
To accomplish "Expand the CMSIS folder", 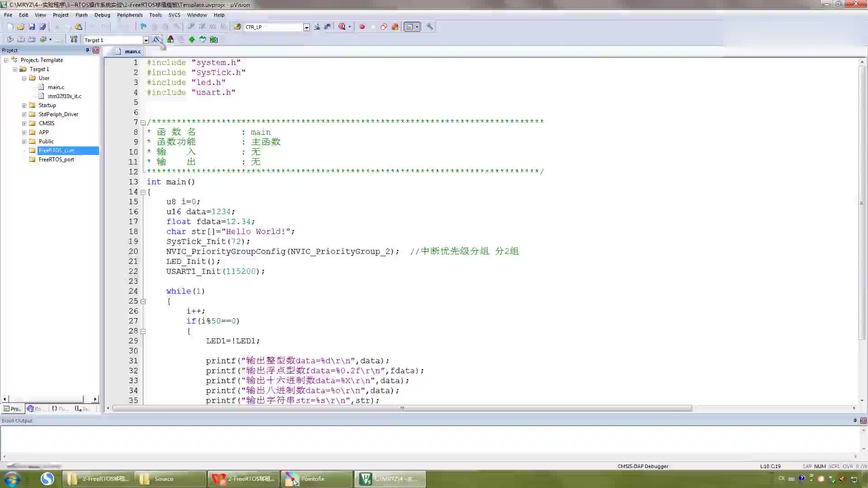I will pos(24,123).
